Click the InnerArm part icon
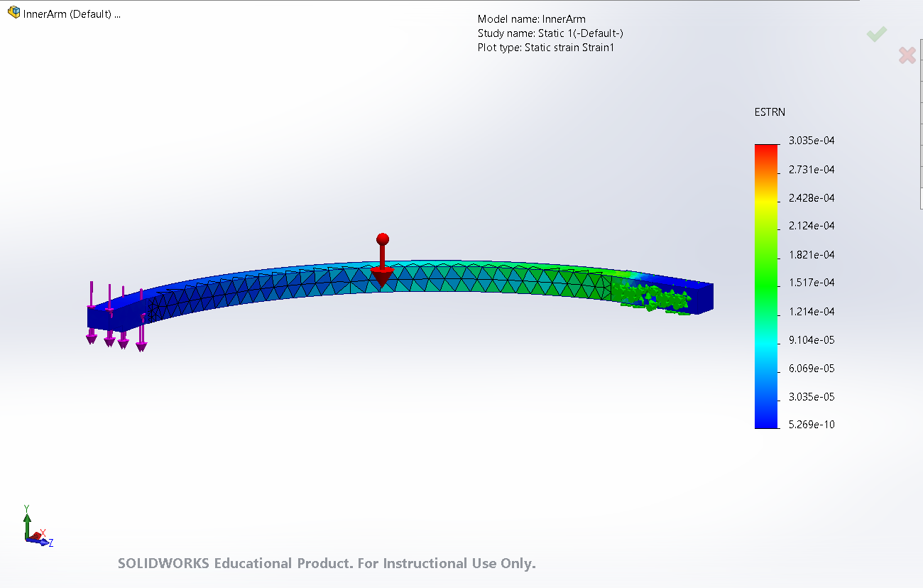923x588 pixels. click(x=13, y=13)
